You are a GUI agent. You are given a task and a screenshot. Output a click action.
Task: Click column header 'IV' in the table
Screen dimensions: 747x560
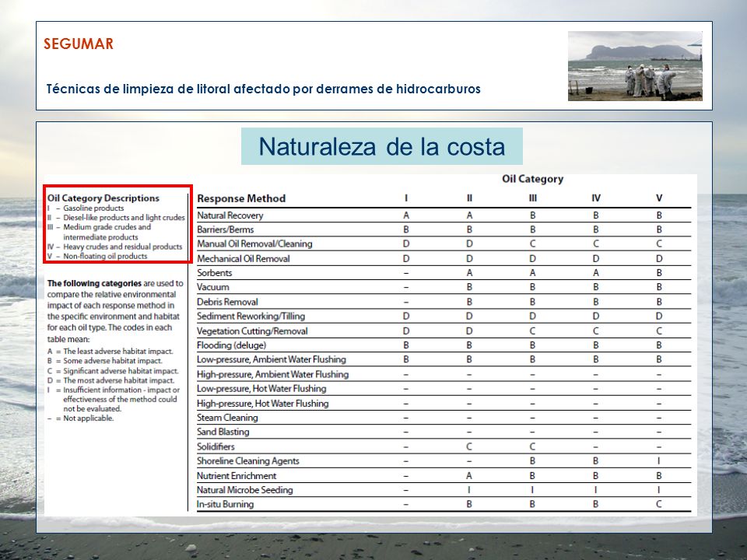pos(596,198)
